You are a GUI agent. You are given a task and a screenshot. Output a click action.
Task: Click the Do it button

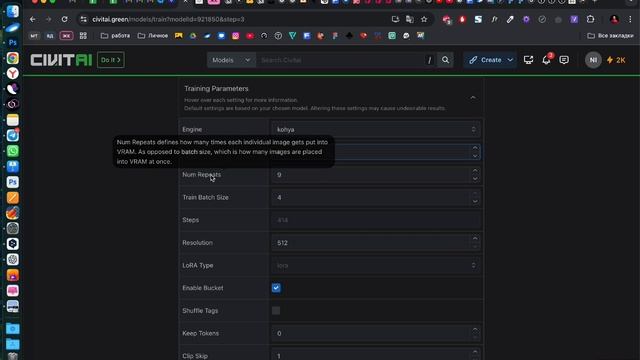(x=111, y=60)
